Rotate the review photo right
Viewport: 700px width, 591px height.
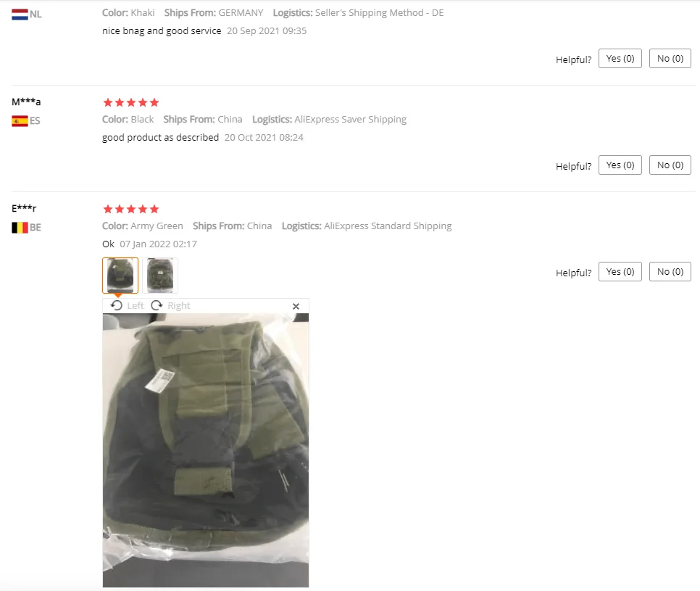170,305
